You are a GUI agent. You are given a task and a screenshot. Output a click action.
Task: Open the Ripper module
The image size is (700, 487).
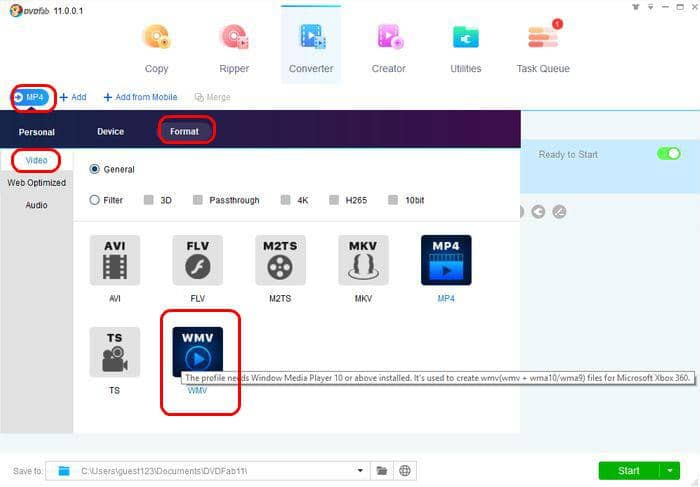point(234,48)
